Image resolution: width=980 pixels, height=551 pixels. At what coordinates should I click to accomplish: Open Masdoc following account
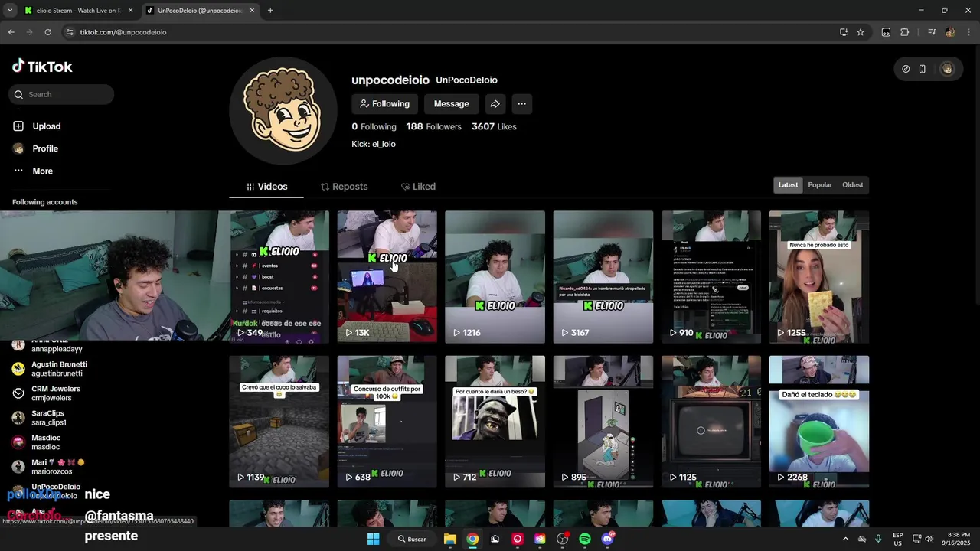[x=38, y=442]
